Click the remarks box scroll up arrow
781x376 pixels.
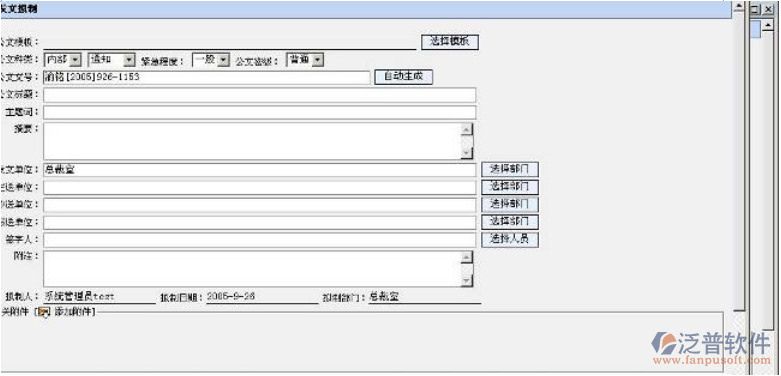click(467, 257)
